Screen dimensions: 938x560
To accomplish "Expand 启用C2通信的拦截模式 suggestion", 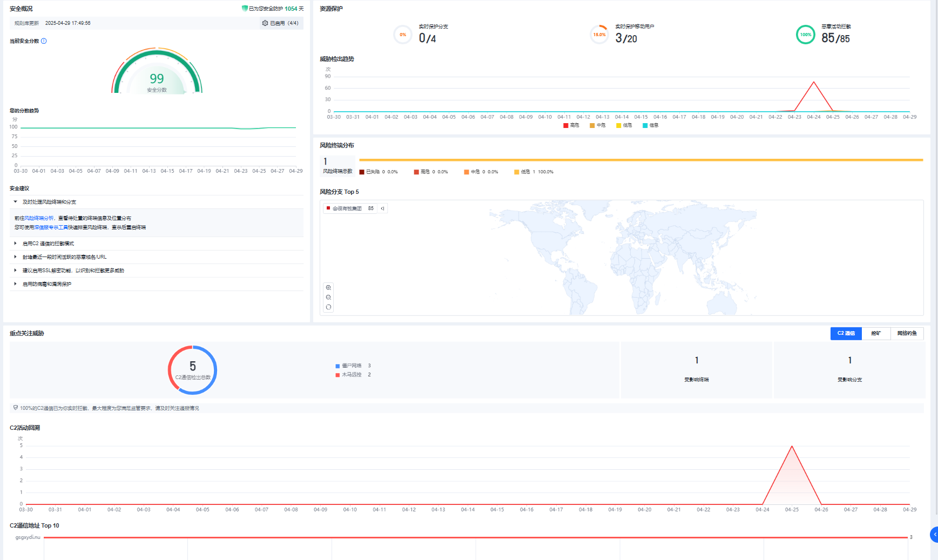I will point(16,244).
